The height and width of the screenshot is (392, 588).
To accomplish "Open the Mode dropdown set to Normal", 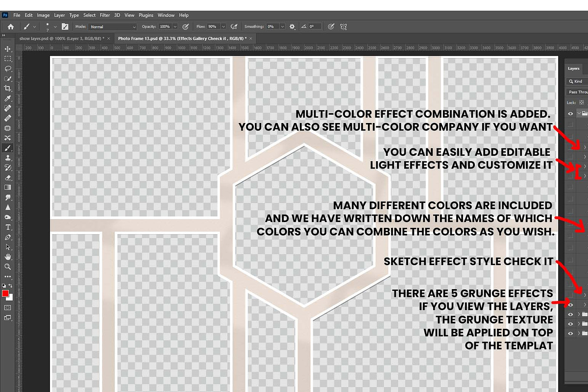I will [x=113, y=26].
